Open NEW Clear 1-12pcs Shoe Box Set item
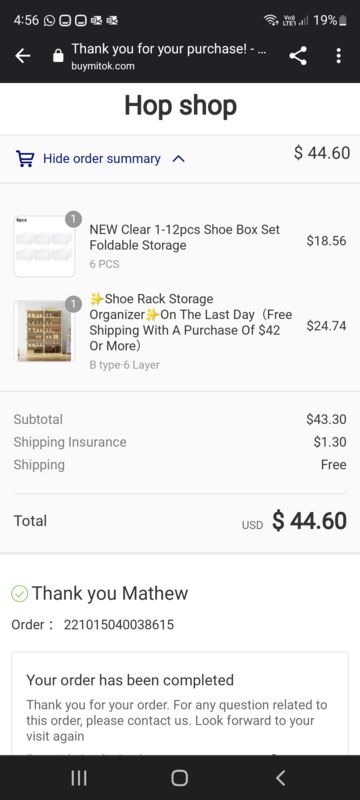The image size is (360, 800). pyautogui.click(x=185, y=237)
